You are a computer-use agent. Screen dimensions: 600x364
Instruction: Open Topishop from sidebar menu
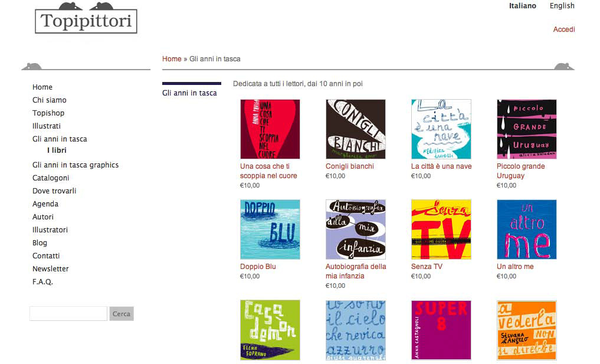pos(48,113)
